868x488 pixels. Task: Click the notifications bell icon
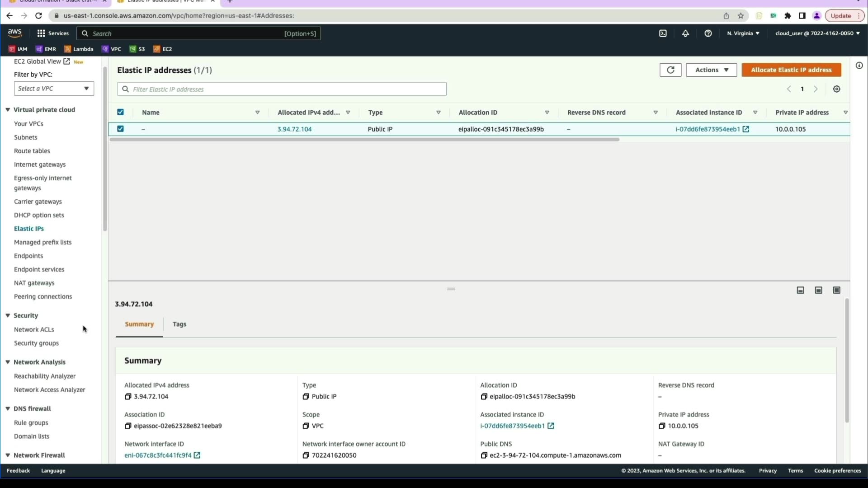coord(685,33)
